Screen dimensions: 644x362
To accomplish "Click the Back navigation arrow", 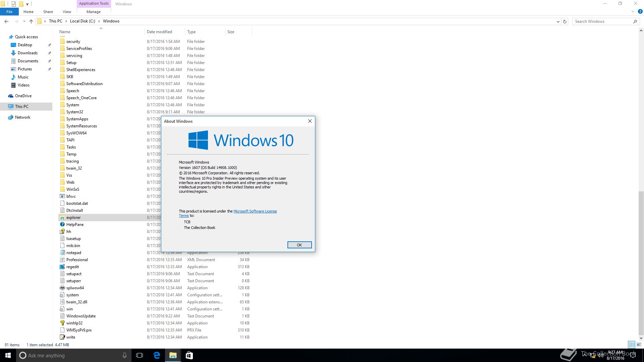I will pos(6,21).
